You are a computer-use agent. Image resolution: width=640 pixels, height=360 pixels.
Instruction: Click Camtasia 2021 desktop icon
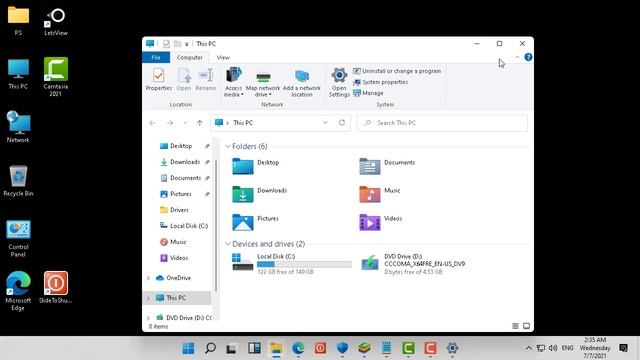pyautogui.click(x=56, y=77)
